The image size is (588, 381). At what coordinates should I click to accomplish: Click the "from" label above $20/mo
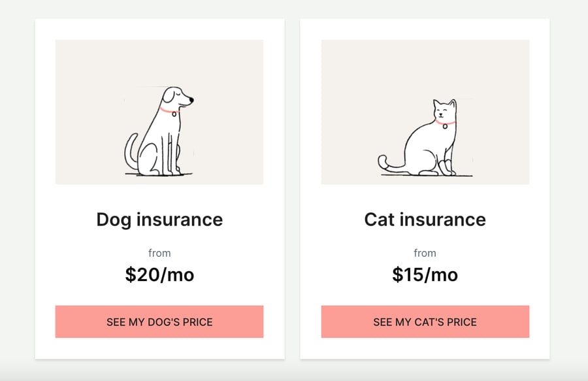[159, 253]
